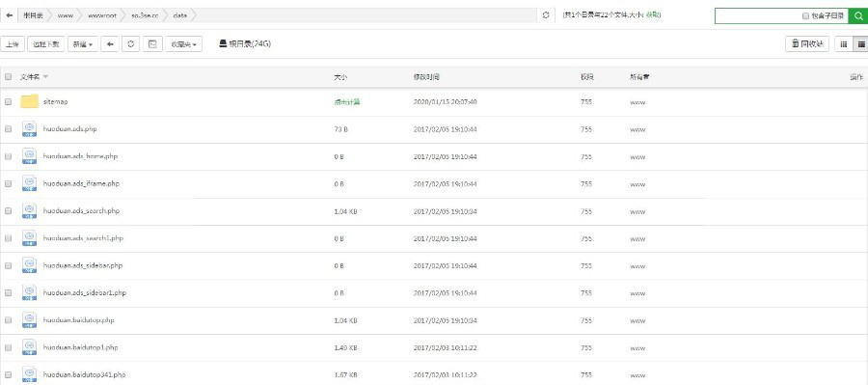Tick the checkbox for huoduan.ads_search.php
The height and width of the screenshot is (385, 868).
[8, 211]
